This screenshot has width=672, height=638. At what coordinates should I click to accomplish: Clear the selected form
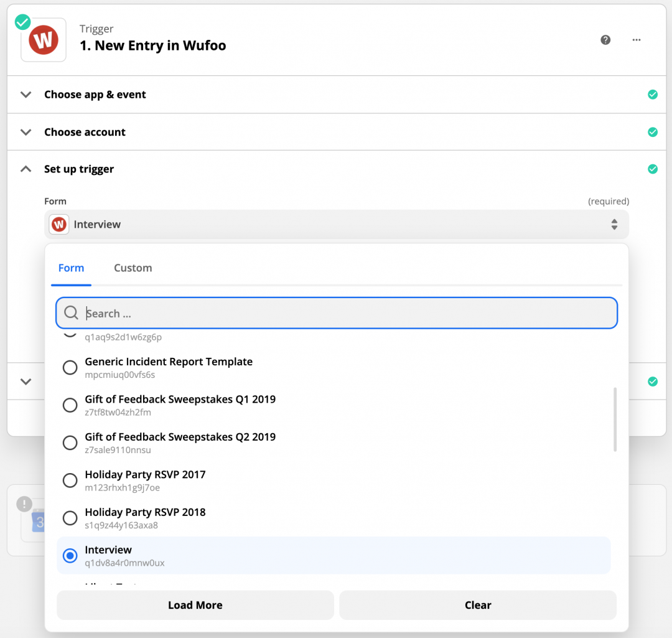coord(477,604)
